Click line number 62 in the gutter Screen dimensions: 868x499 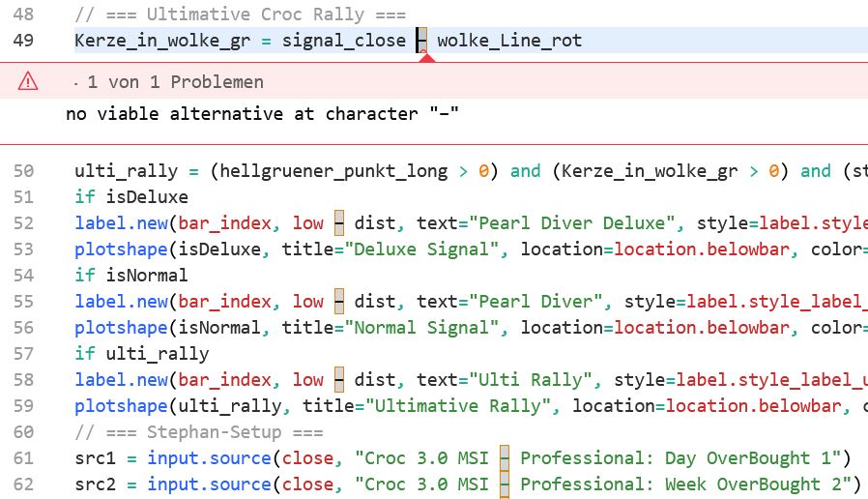pyautogui.click(x=24, y=484)
